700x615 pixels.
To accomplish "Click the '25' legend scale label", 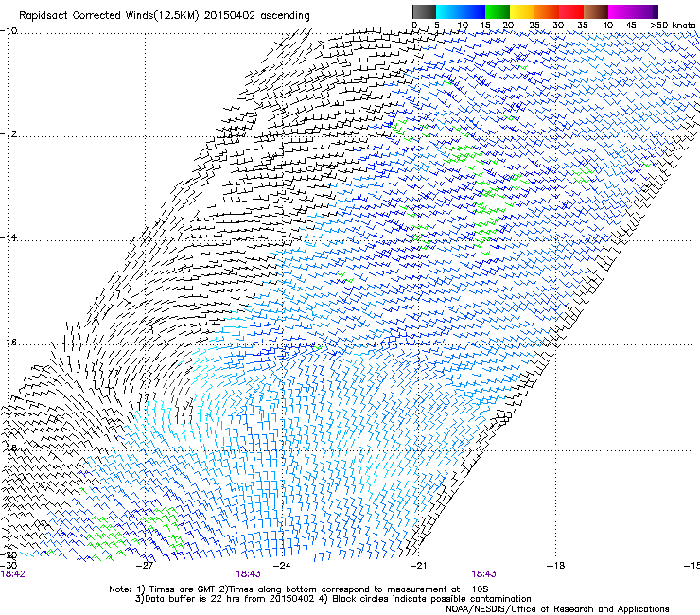I will (x=534, y=26).
